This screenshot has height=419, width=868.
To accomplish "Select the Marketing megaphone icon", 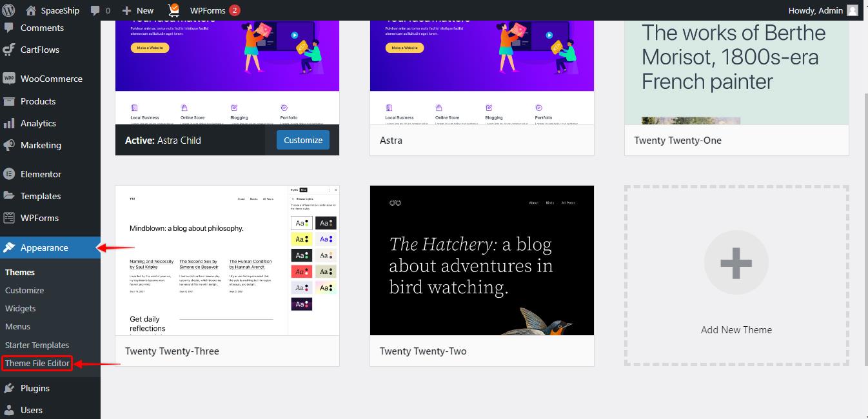I will click(x=9, y=145).
